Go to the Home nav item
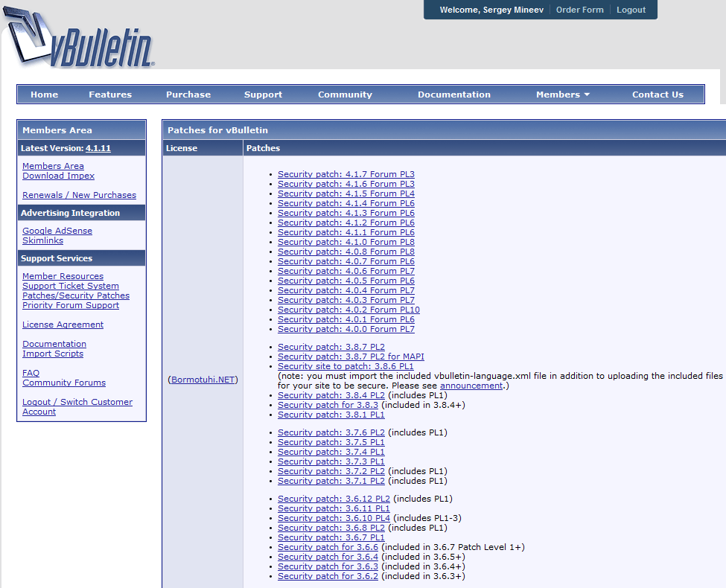This screenshot has height=588, width=726. pos(45,95)
